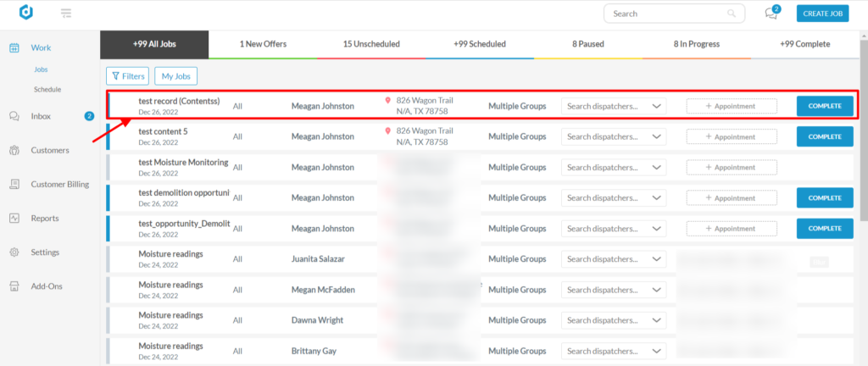Expand dispatcher dropdown for test content 5
Screen dimensions: 868x366
pos(614,136)
